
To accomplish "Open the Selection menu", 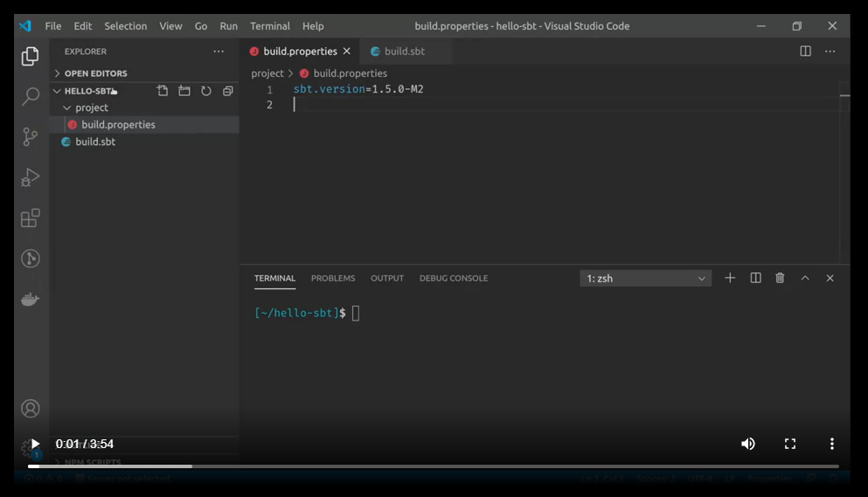I will [x=126, y=26].
